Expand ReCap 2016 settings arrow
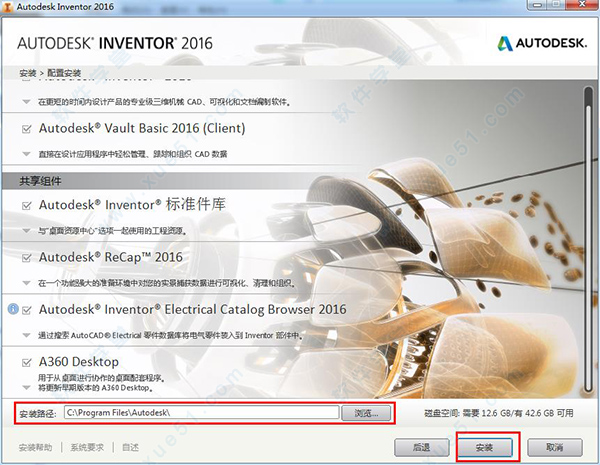 point(26,282)
